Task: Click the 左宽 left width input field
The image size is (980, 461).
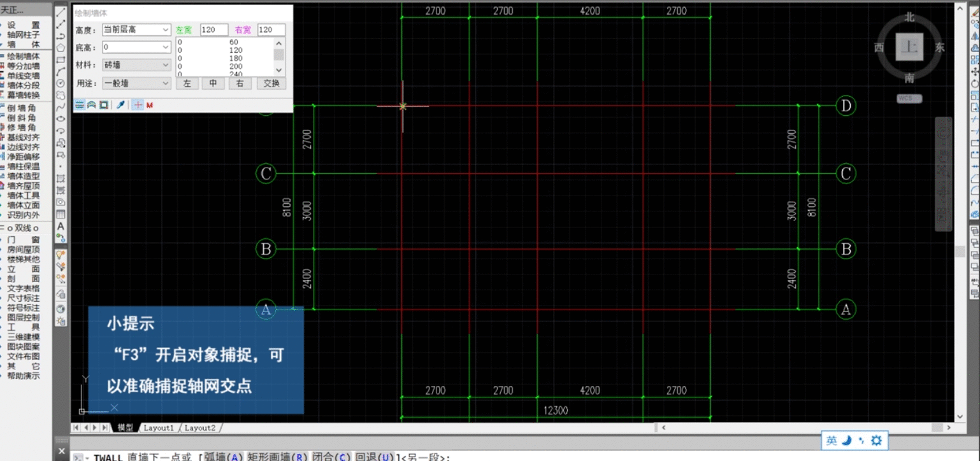Action: point(214,30)
